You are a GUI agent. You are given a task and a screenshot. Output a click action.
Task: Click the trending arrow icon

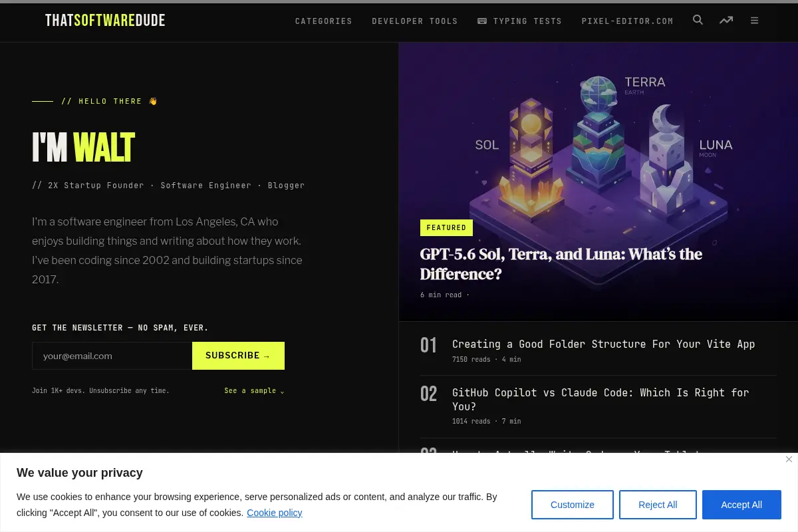click(726, 21)
